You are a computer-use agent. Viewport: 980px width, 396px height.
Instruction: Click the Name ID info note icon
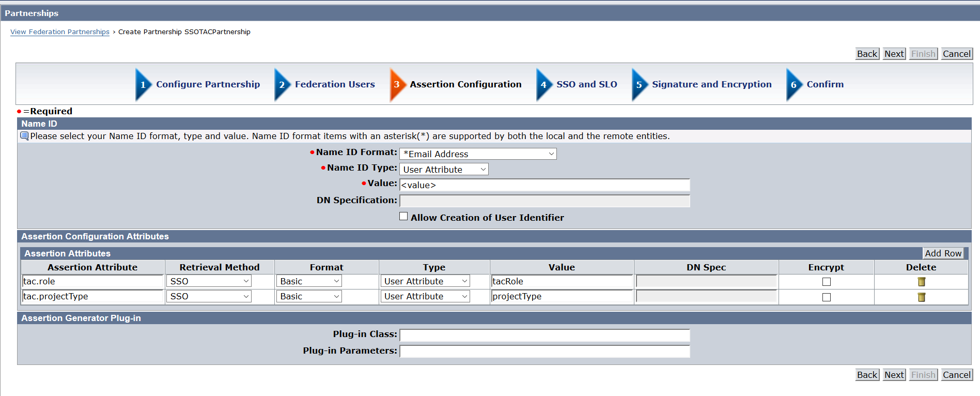[x=24, y=136]
